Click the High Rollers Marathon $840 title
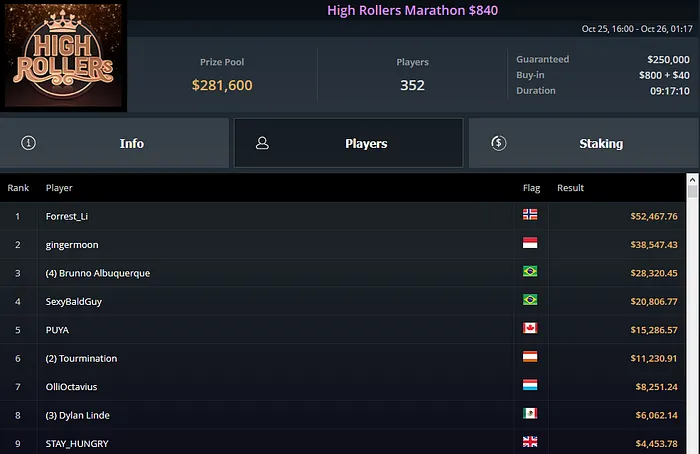 click(412, 10)
